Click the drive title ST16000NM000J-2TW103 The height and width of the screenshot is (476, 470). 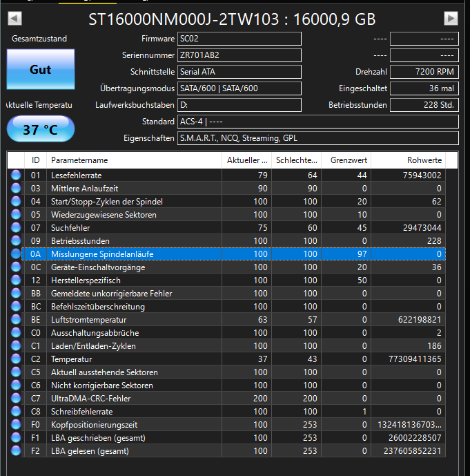[184, 19]
